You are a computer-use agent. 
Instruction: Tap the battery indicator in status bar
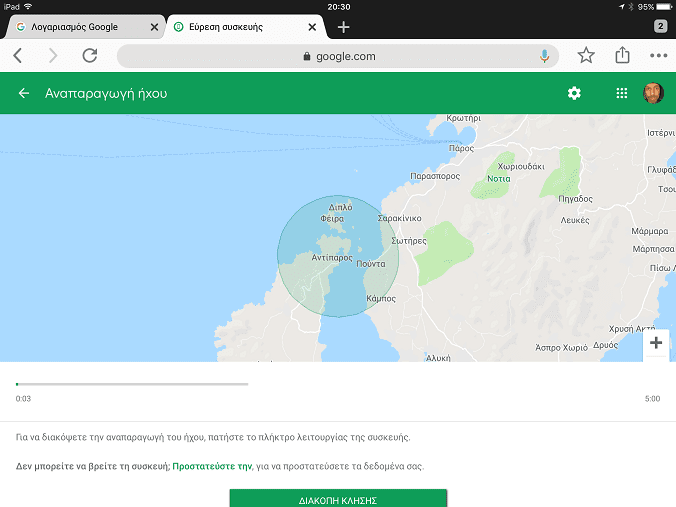click(x=663, y=7)
